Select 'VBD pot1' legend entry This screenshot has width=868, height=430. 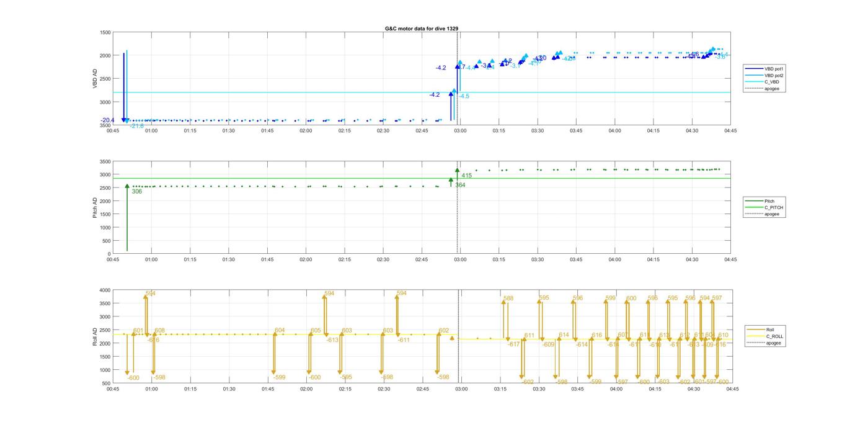pos(774,68)
